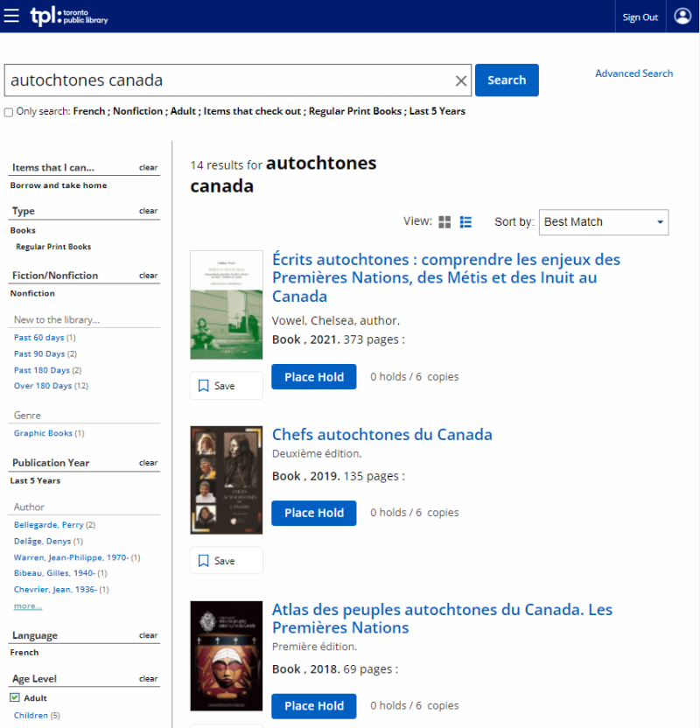Open the user account profile icon
The image size is (700, 728).
(682, 17)
